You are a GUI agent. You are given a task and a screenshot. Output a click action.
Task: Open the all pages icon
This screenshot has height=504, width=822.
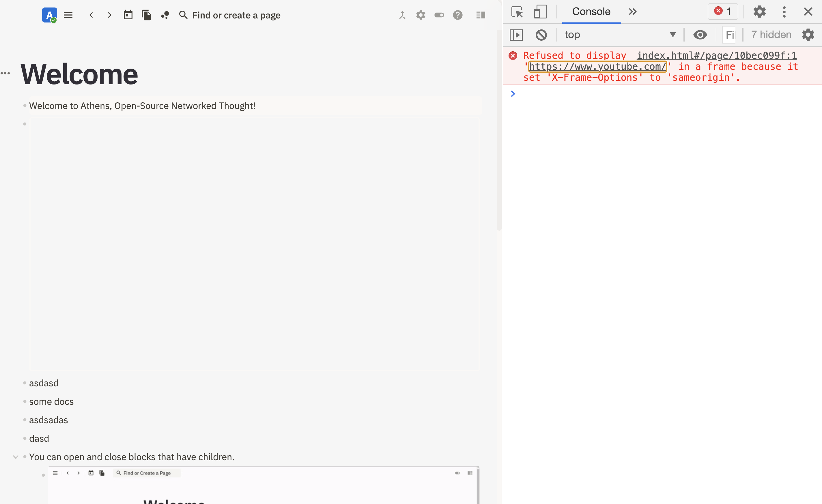(146, 15)
